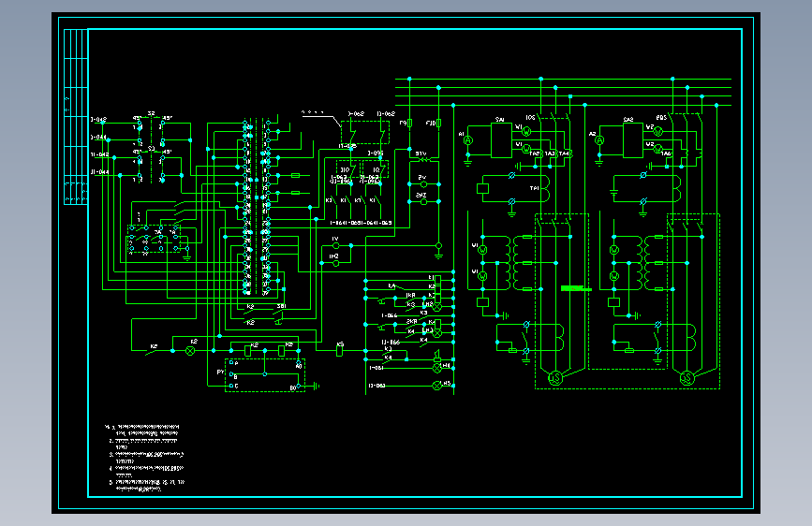The width and height of the screenshot is (812, 526).
Task: Click the TA6 label
Action: (x=666, y=153)
